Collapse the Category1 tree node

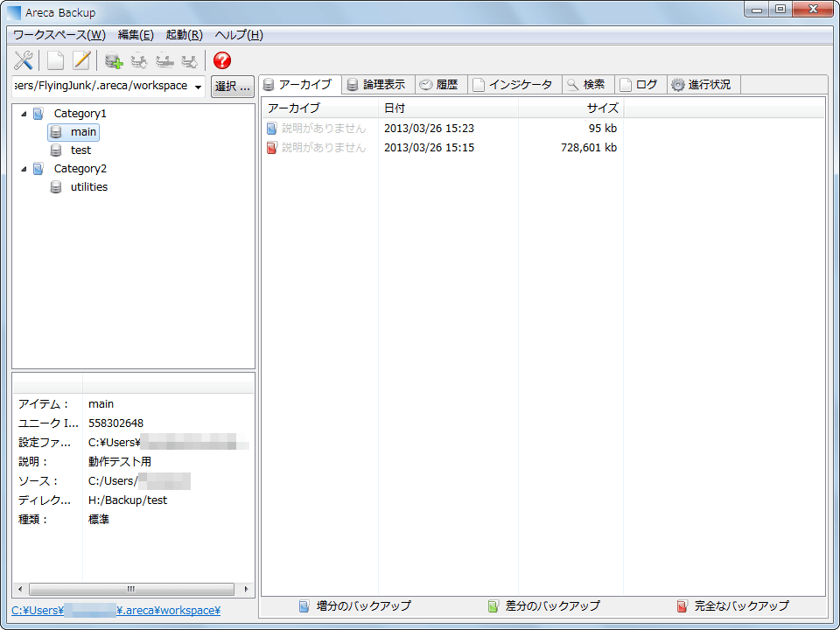coord(24,114)
